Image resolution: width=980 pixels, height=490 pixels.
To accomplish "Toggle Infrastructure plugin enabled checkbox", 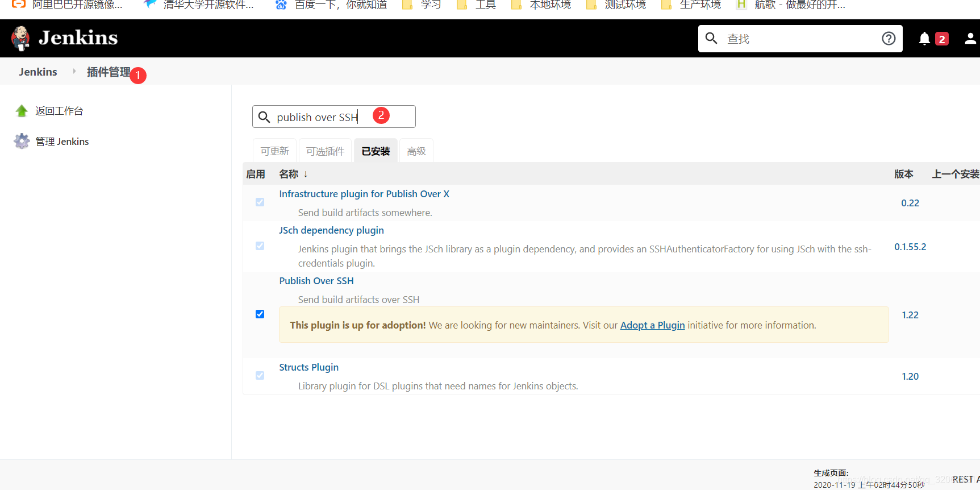I will click(x=260, y=202).
